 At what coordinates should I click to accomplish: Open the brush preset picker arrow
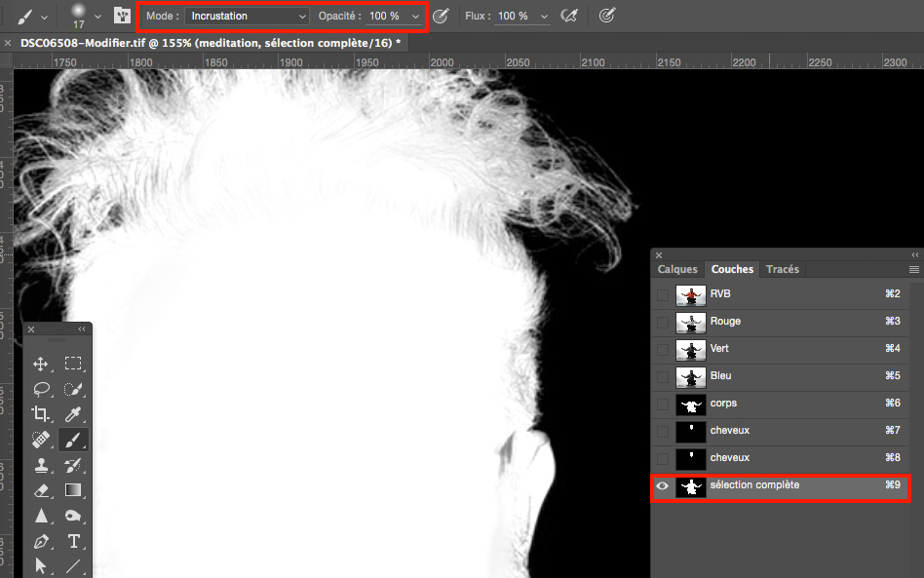point(97,17)
